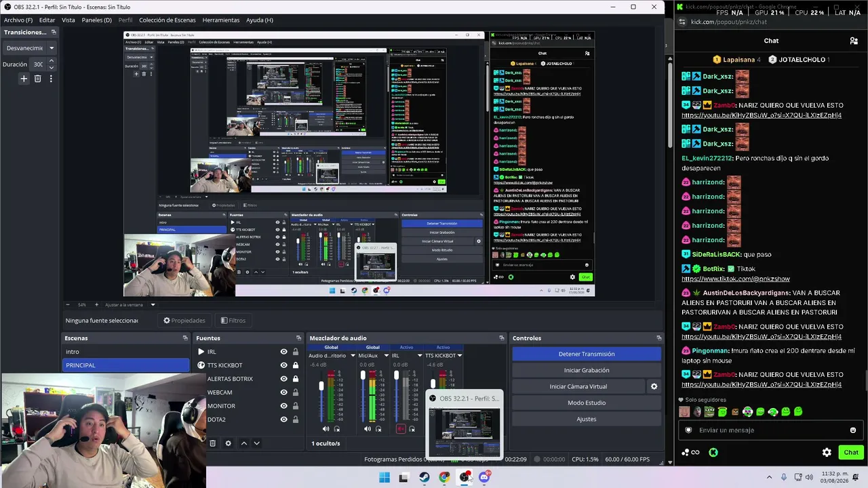Open Chrome site information icon
The image size is (868, 488).
click(x=682, y=22)
